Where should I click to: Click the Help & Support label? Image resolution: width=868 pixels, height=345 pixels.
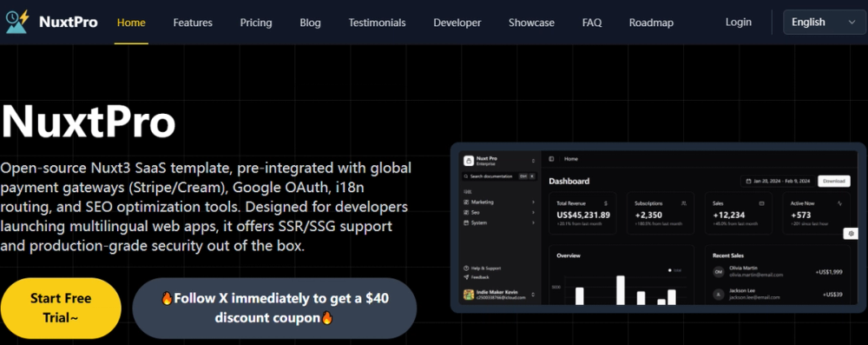pyautogui.click(x=486, y=268)
